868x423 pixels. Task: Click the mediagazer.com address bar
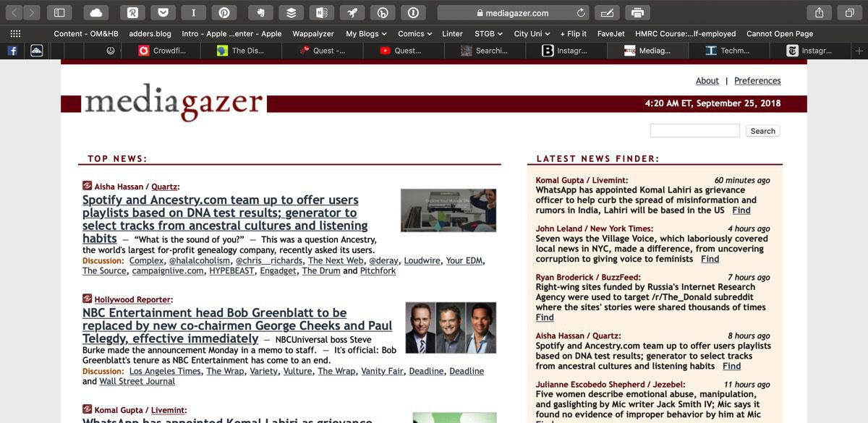(514, 13)
